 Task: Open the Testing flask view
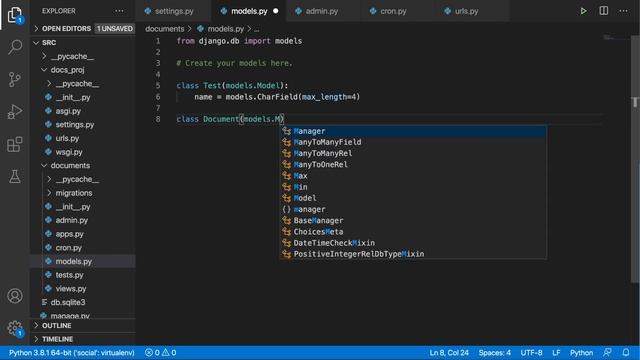click(15, 176)
